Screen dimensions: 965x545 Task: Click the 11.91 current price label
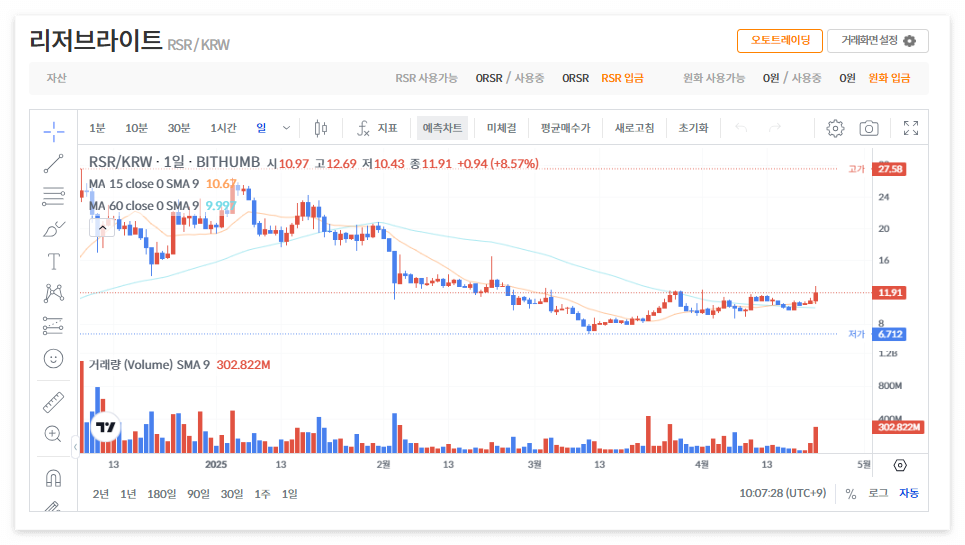tap(889, 293)
